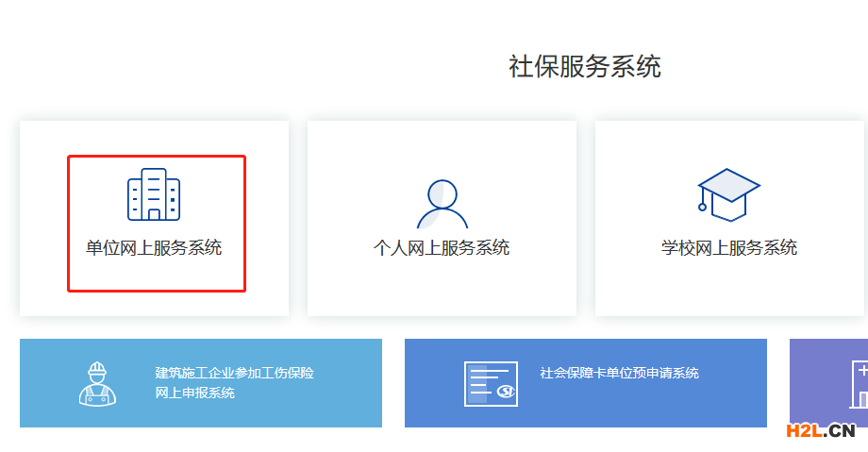This screenshot has height=452, width=868.
Task: Click the social security card certificate icon
Action: point(491,383)
